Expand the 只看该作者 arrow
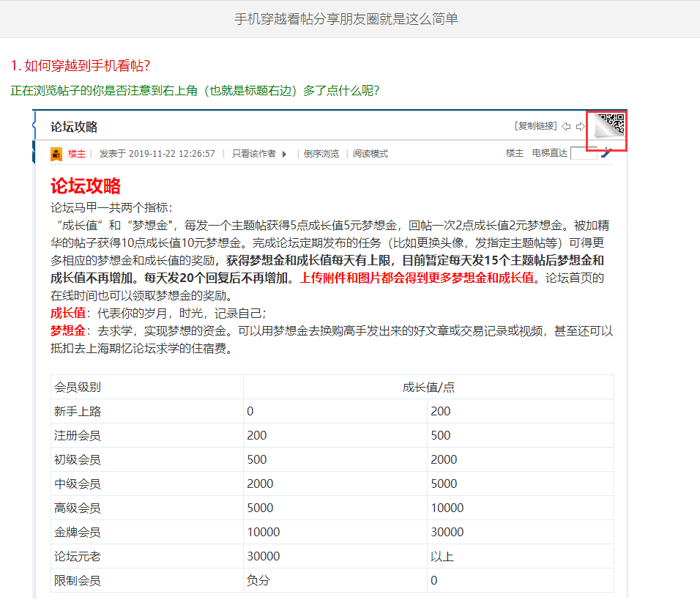 pos(284,154)
